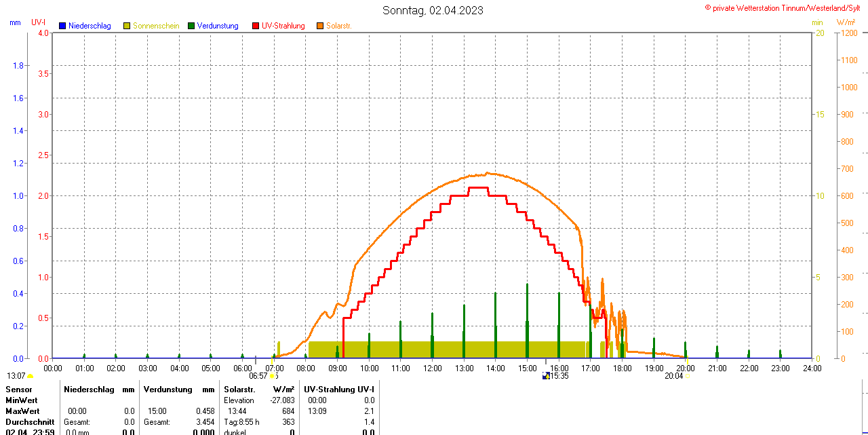
Task: Click the weather icon beside 15:35
Action: [x=546, y=376]
